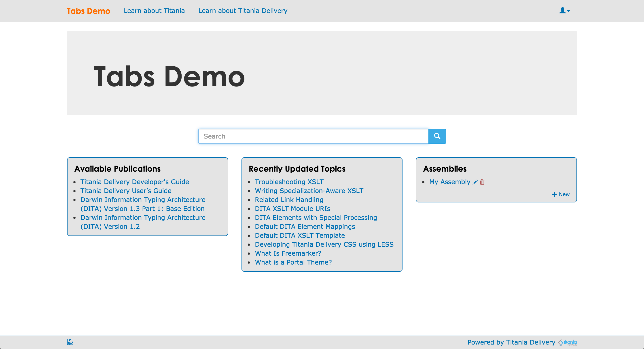
Task: Click the large Tabs Demo banner title
Action: 169,76
